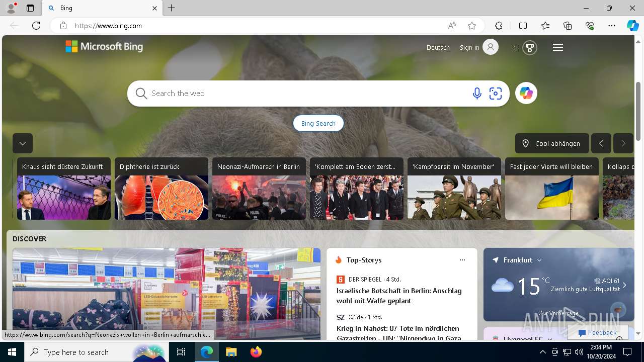This screenshot has height=362, width=644.
Task: Open the Bing hamburger settings menu
Action: pos(558,47)
